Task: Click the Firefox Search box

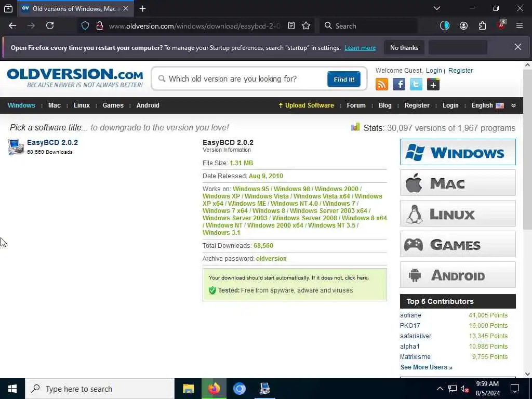Action: point(368,26)
